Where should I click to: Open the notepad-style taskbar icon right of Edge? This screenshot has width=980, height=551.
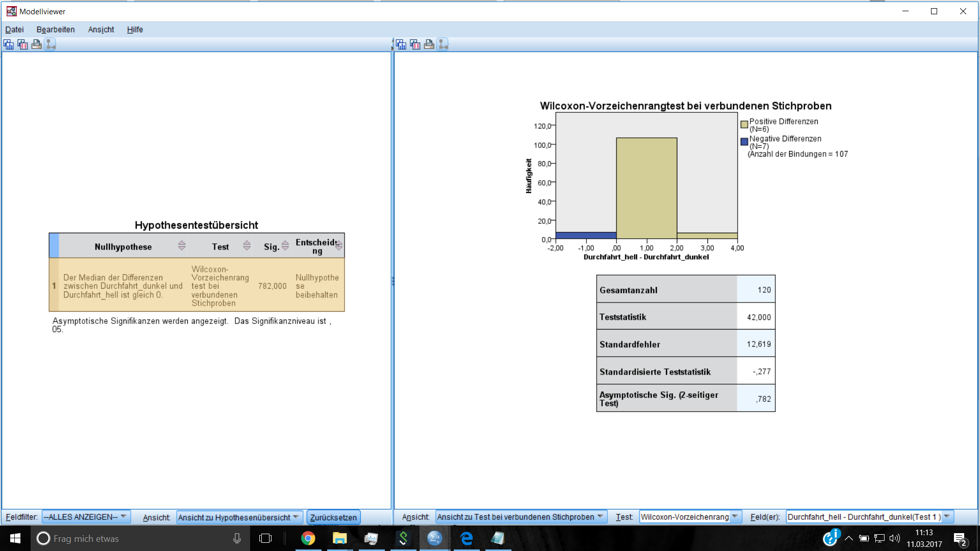[498, 538]
